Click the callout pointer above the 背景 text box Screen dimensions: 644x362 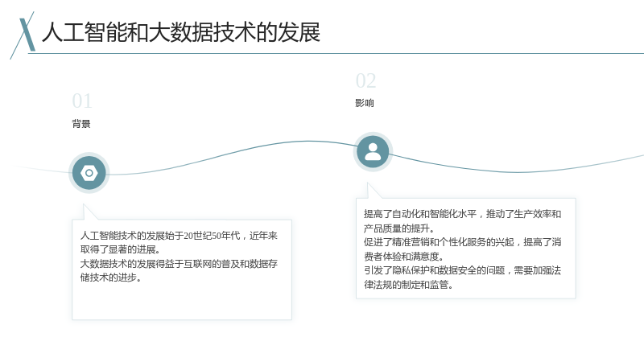[90, 212]
